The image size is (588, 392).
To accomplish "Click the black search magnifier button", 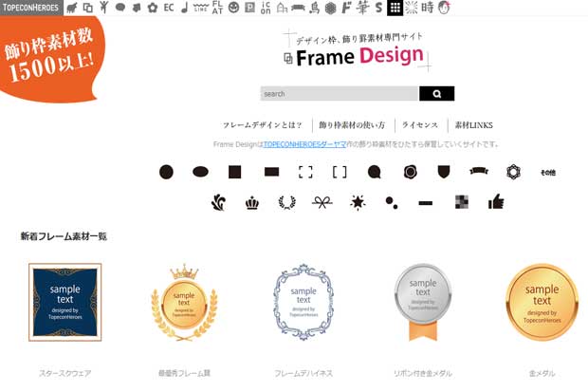I will tap(437, 94).
